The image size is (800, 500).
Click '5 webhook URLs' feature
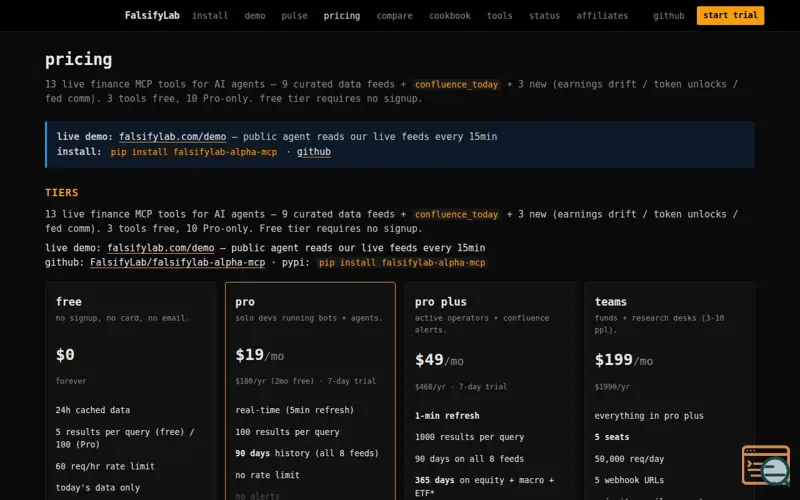[x=629, y=480]
